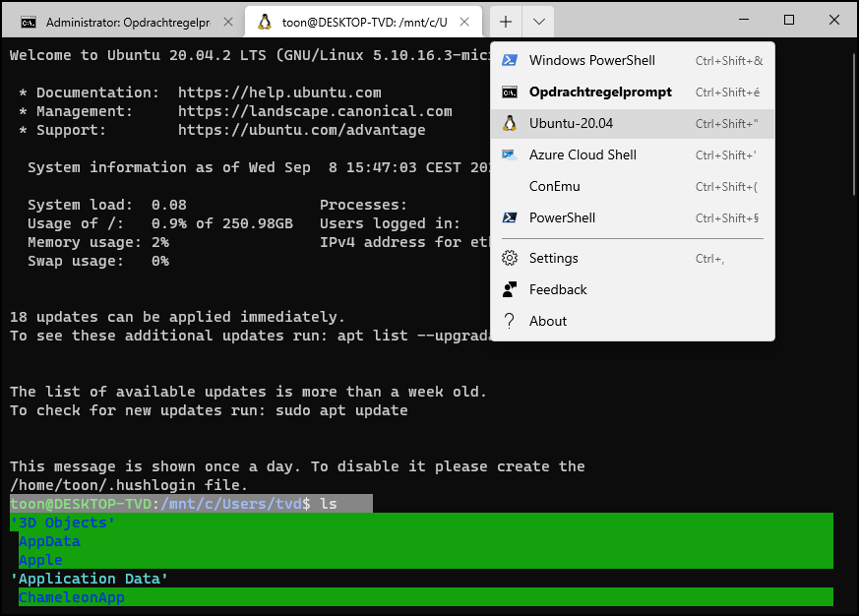This screenshot has width=859, height=616.
Task: Click the Azure Cloud Shell icon
Action: pos(510,155)
